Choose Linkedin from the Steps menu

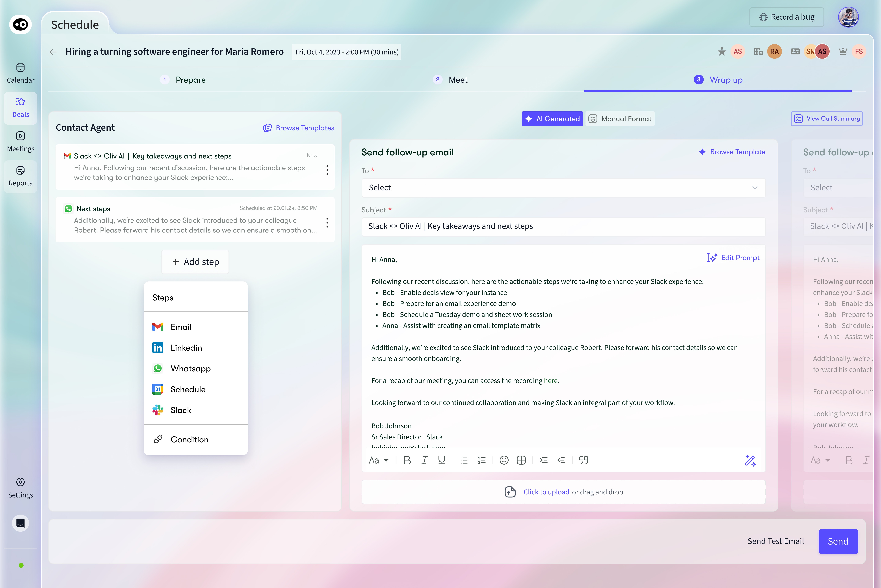196,348
